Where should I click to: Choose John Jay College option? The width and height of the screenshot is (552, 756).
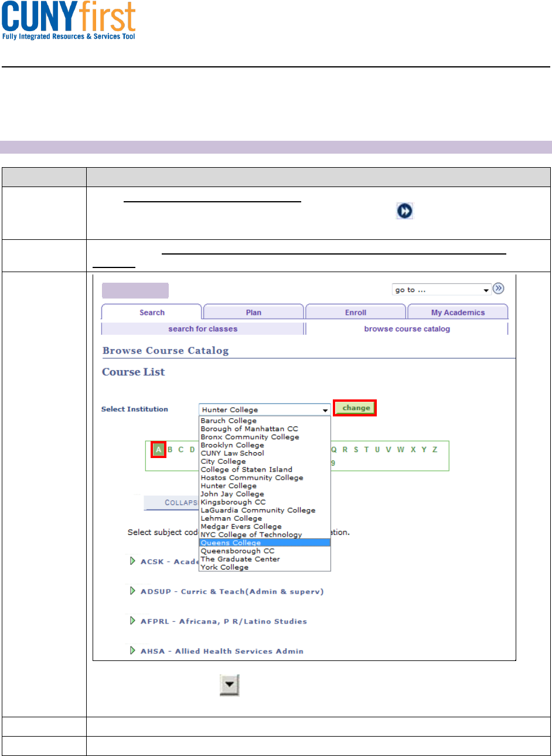point(265,494)
